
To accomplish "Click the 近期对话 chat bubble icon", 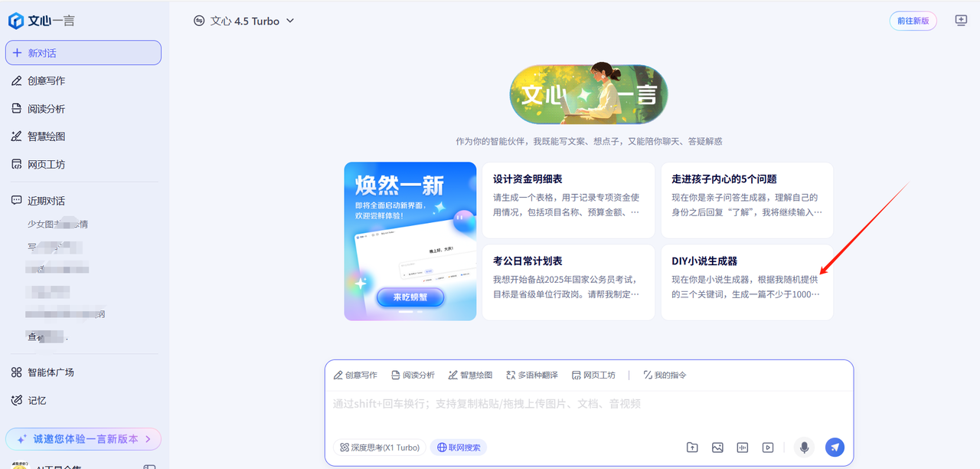I will click(16, 201).
